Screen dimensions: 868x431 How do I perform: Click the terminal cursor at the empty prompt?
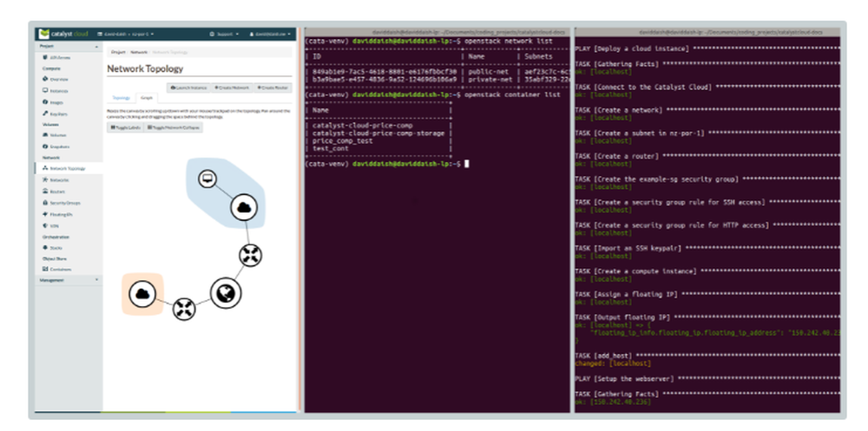click(467, 164)
